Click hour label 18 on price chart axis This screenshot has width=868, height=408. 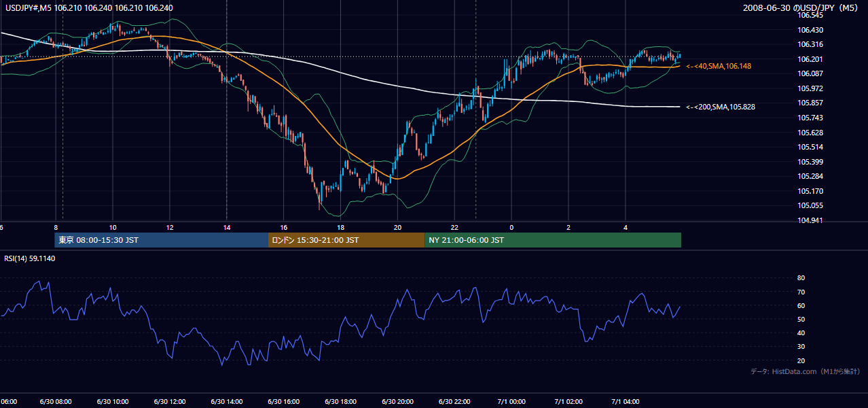tap(340, 227)
